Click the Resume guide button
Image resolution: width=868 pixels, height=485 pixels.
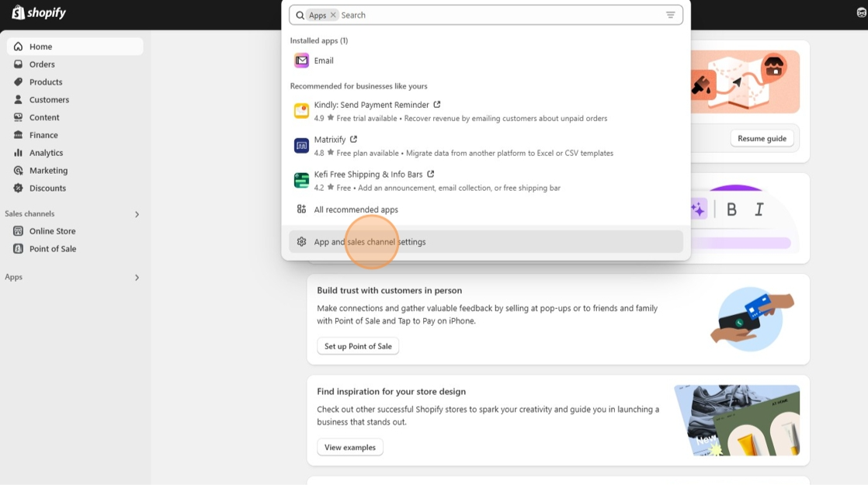tap(761, 139)
